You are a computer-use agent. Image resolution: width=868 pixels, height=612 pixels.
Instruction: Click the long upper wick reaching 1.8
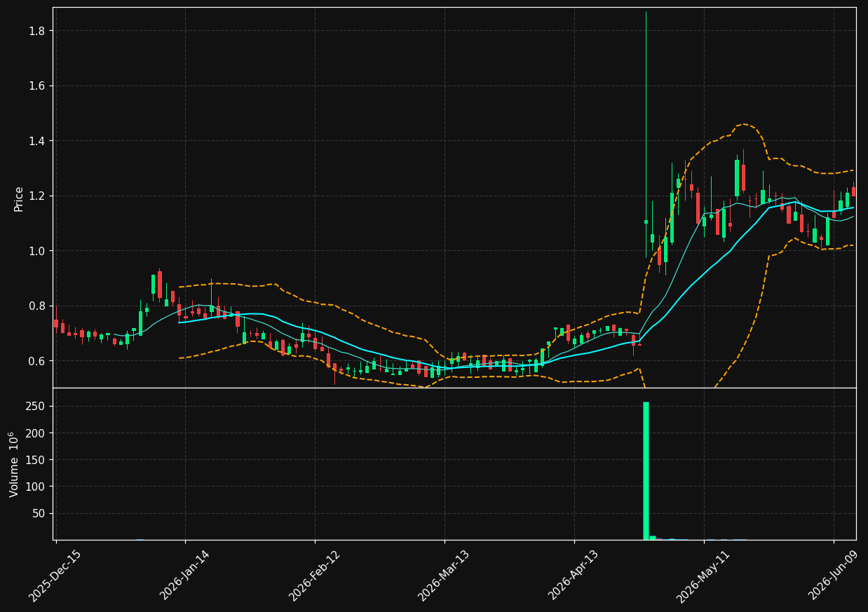[x=646, y=116]
